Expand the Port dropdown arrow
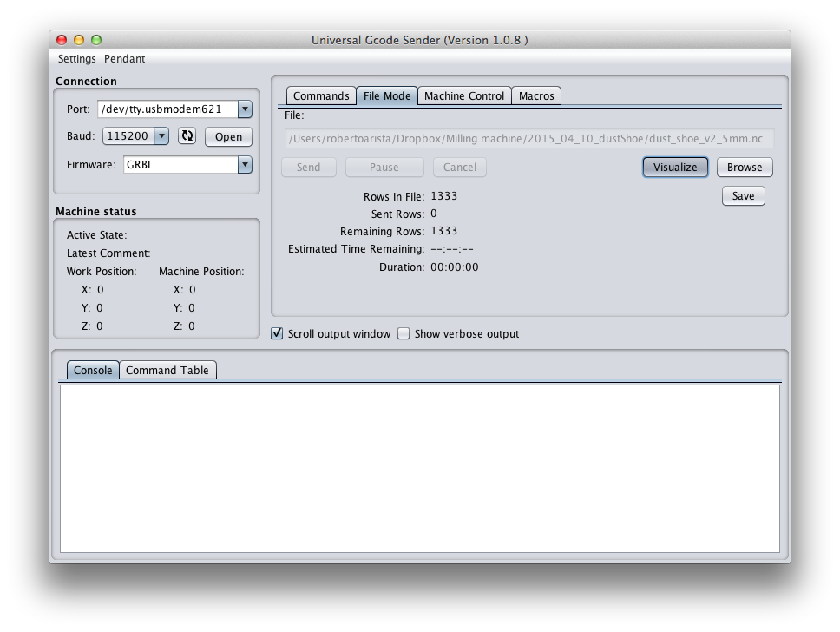Image resolution: width=840 pixels, height=632 pixels. [x=245, y=109]
